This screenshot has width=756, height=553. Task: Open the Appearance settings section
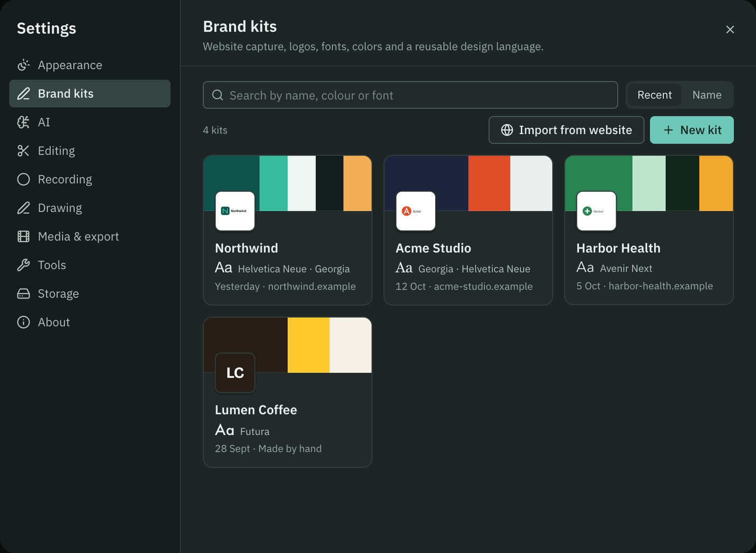click(x=90, y=65)
